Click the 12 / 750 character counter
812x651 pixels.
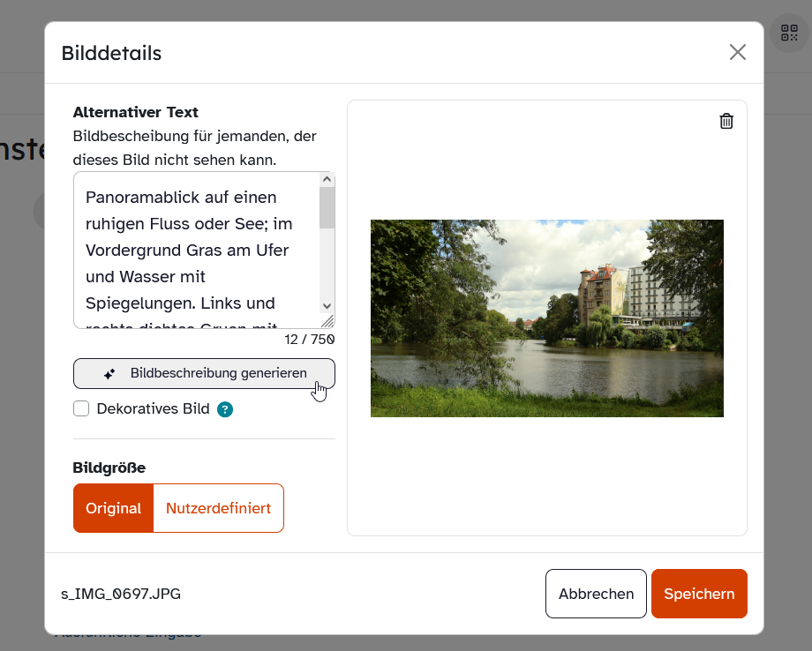coord(309,340)
